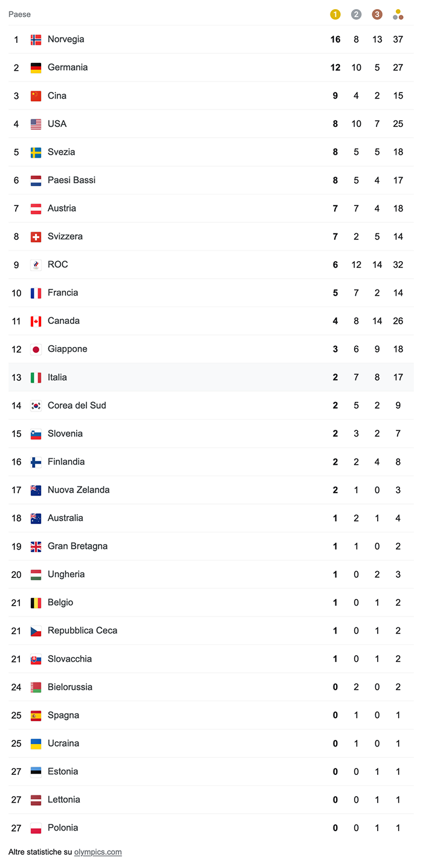
Task: Click the Giappone flag icon
Action: pyautogui.click(x=36, y=349)
